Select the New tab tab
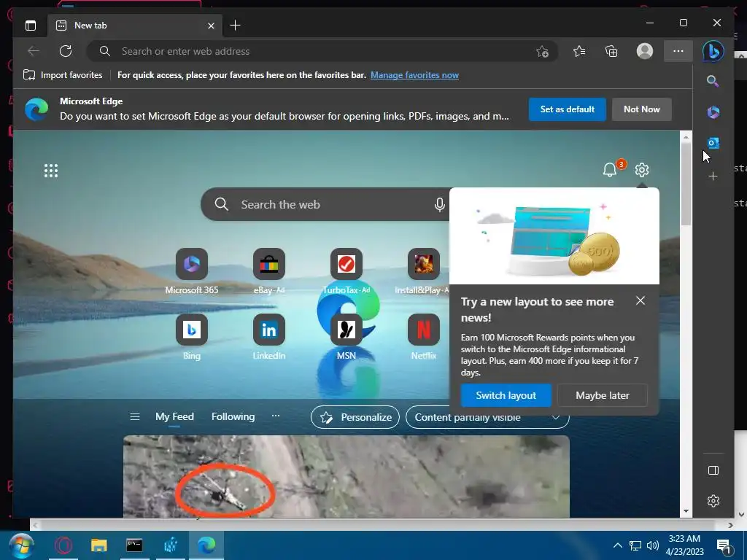The height and width of the screenshot is (560, 747). [134, 26]
